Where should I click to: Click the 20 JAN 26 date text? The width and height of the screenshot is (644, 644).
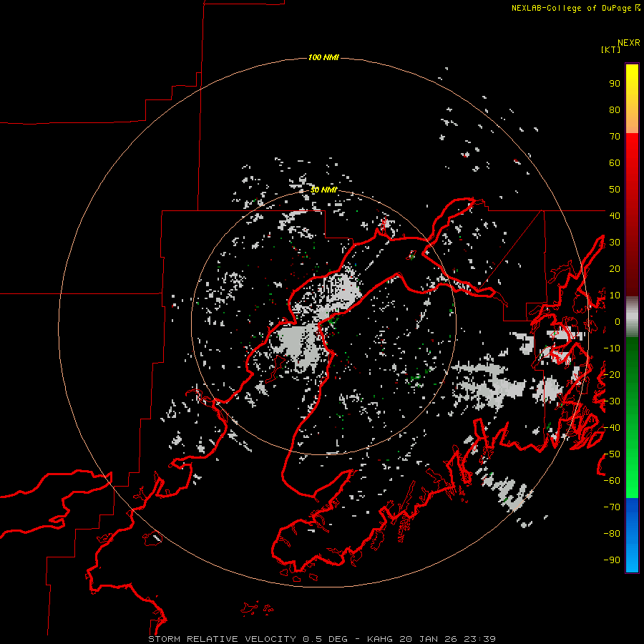coord(429,639)
